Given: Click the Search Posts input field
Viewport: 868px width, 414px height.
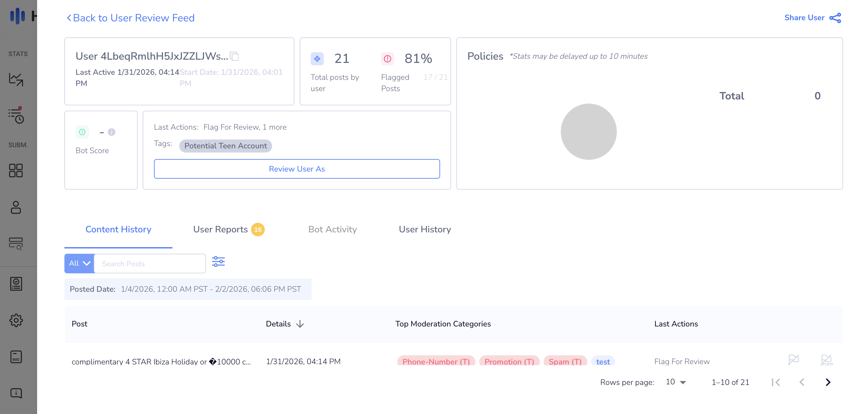Looking at the screenshot, I should [x=150, y=264].
